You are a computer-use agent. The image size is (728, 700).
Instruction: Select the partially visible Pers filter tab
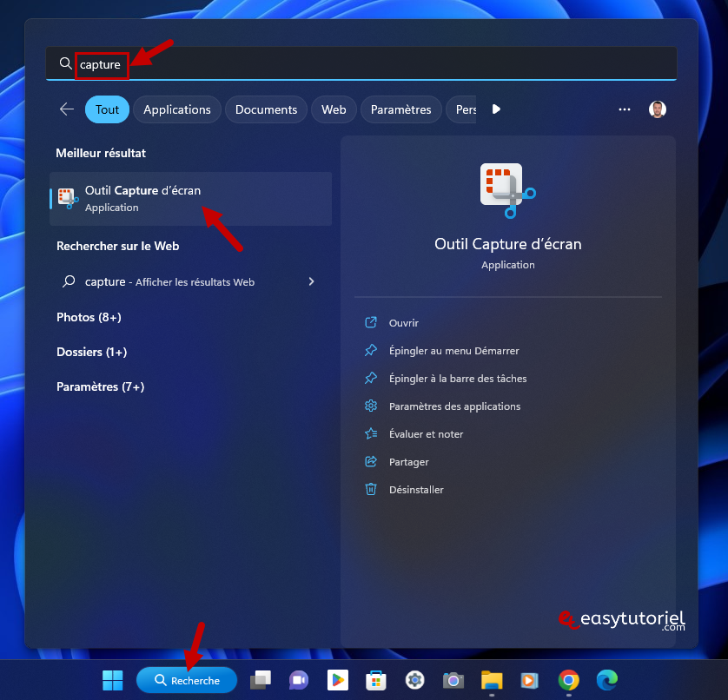coord(462,109)
